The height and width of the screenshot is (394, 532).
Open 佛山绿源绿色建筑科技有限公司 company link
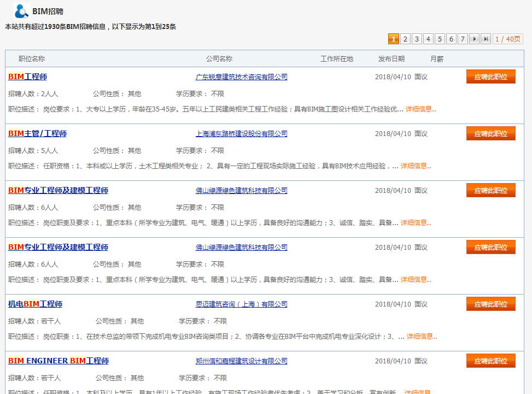(x=241, y=190)
